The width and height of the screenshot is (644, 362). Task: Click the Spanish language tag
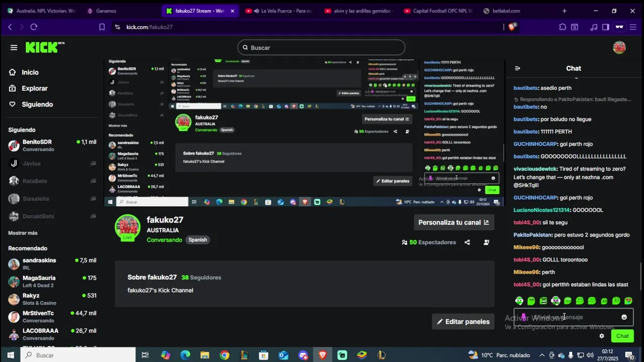click(x=198, y=240)
